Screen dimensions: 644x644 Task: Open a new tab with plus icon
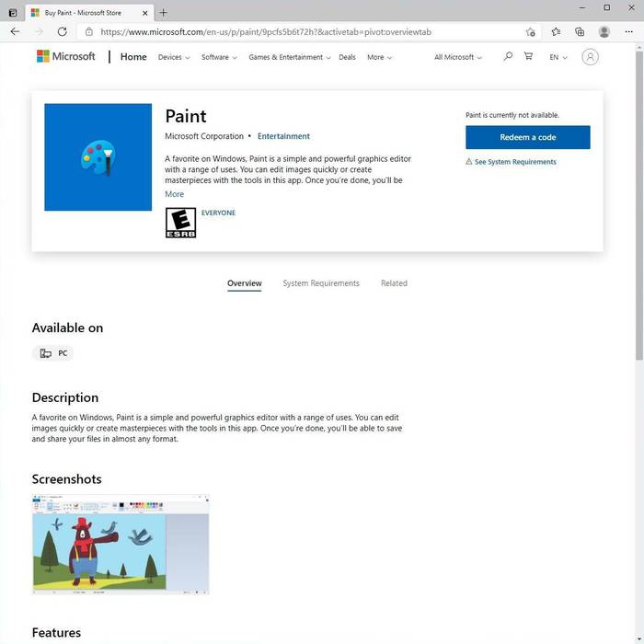click(163, 13)
